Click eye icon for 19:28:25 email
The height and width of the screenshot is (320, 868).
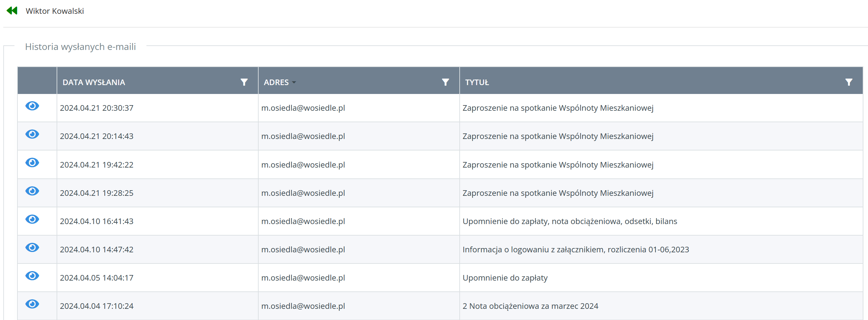click(32, 191)
